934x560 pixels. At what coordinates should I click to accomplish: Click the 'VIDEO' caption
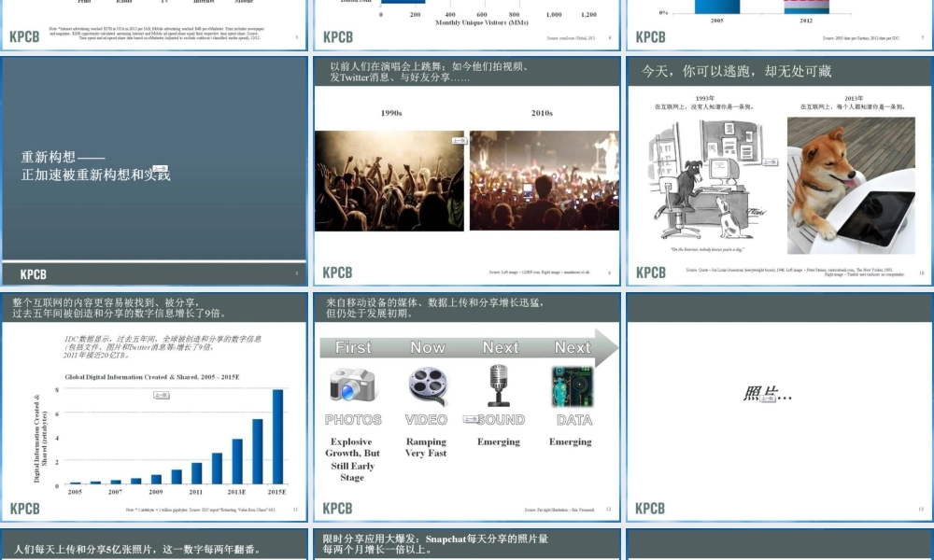pos(427,420)
